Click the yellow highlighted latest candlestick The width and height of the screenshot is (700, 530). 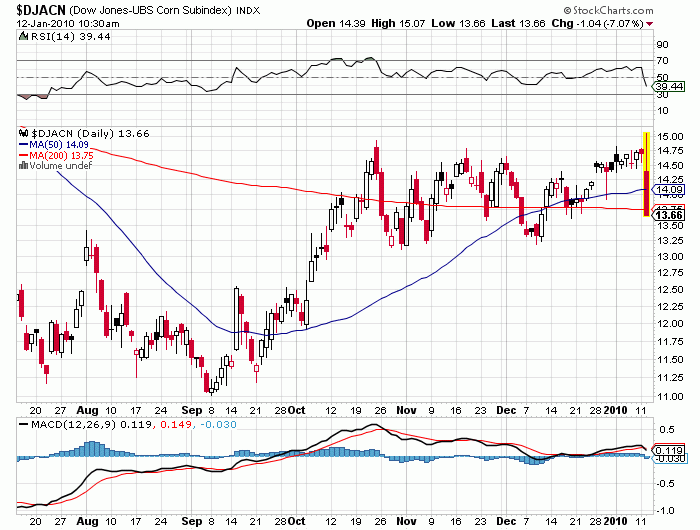point(647,172)
